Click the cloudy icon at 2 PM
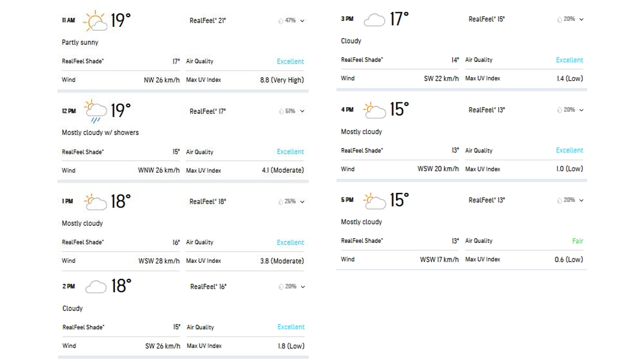The image size is (644, 362). coord(96,287)
